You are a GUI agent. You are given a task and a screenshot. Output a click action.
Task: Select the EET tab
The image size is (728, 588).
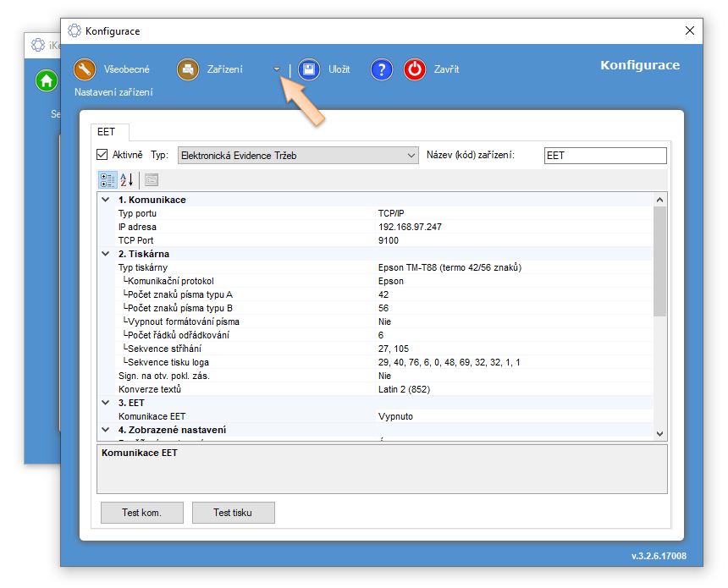(x=108, y=132)
